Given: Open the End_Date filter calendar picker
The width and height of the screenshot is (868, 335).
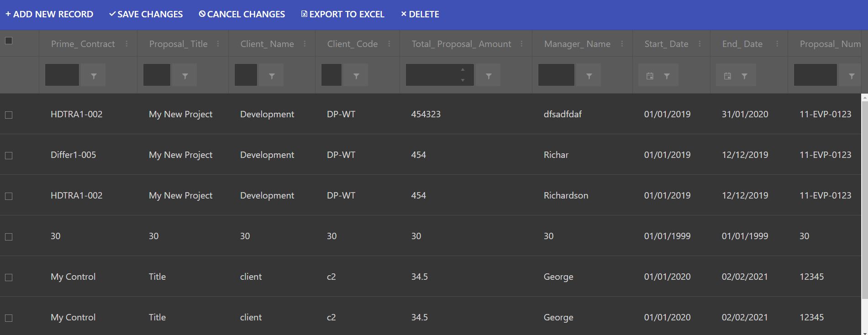Looking at the screenshot, I should [x=728, y=76].
